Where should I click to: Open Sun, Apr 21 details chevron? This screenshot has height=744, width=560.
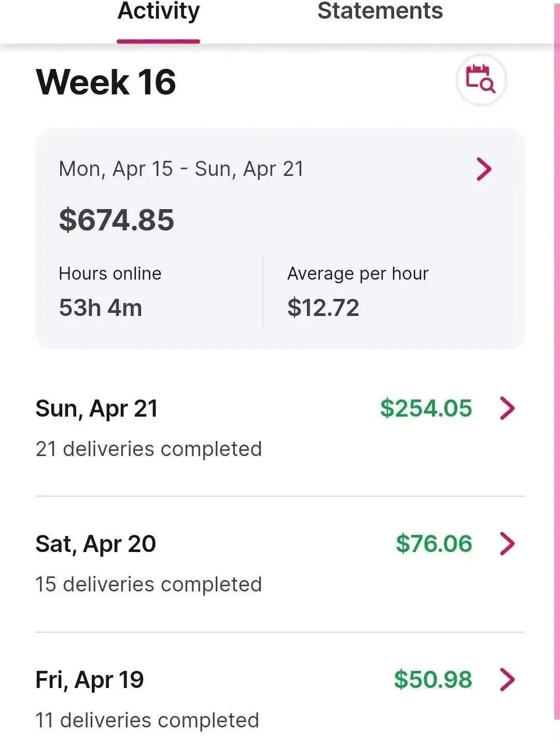tap(508, 408)
